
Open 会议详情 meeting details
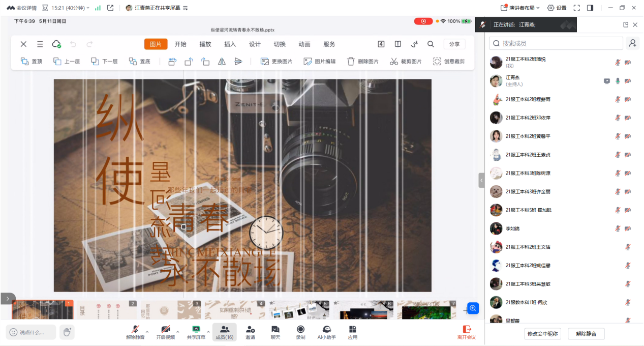(x=21, y=8)
